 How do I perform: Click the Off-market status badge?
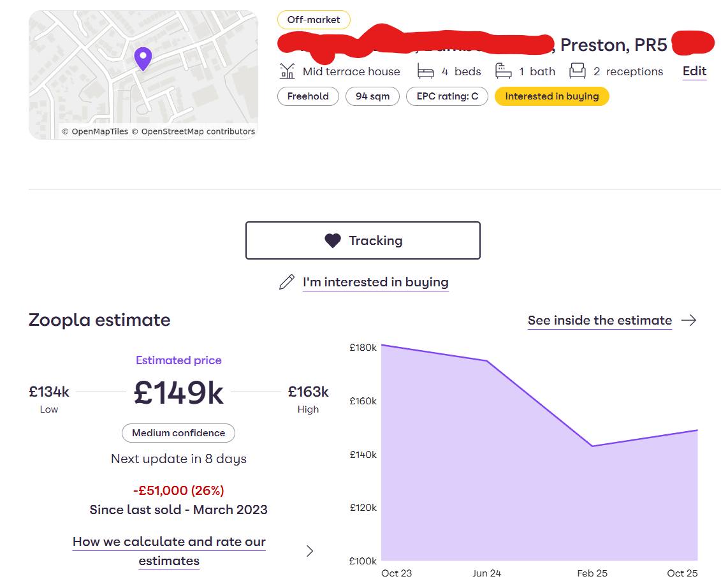point(314,20)
